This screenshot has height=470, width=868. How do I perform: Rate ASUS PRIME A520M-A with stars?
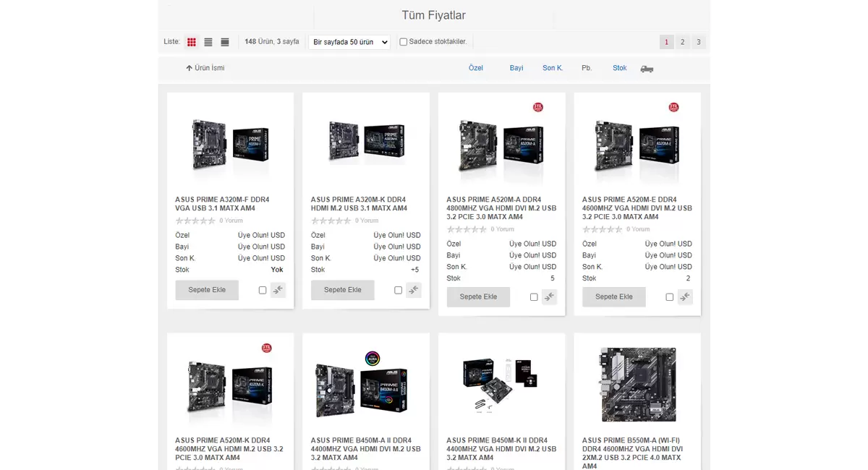[467, 229]
